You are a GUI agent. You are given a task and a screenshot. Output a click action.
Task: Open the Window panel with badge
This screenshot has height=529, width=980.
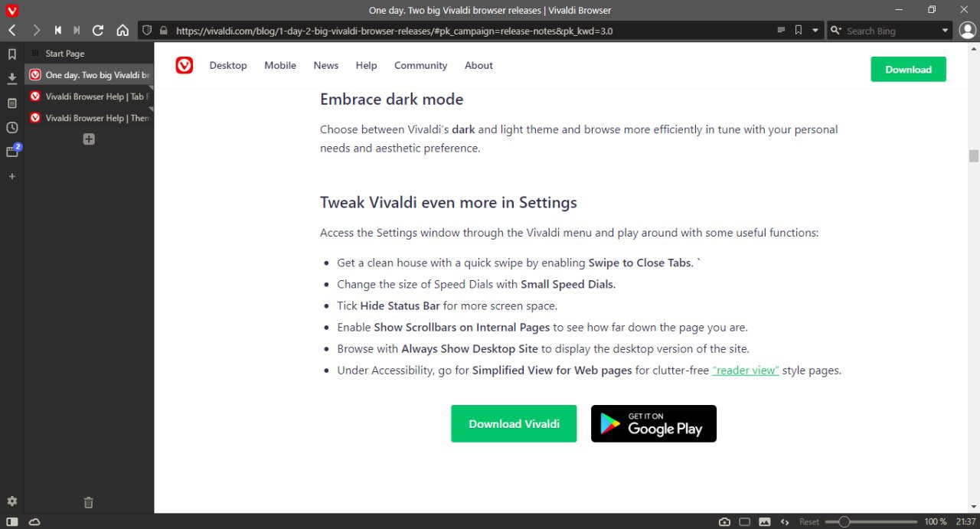coord(11,152)
